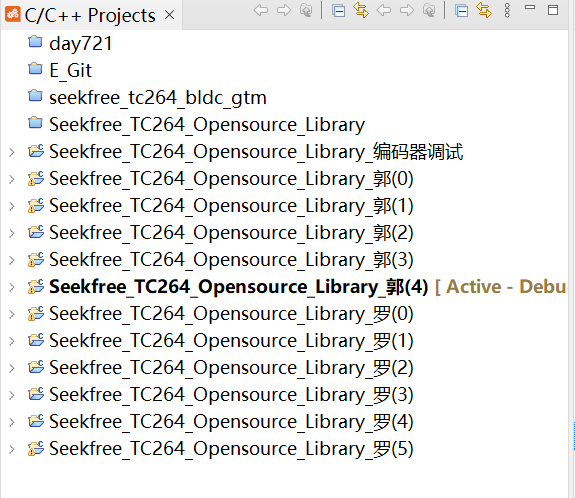Click the Active - Debug label text
The width and height of the screenshot is (575, 498).
coord(501,286)
